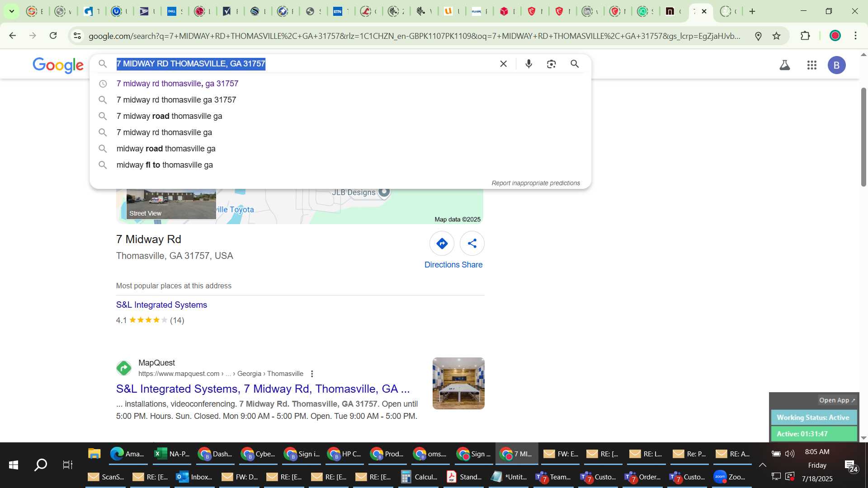Image resolution: width=868 pixels, height=488 pixels.
Task: Click the JLB Designs map marker
Action: click(x=384, y=192)
